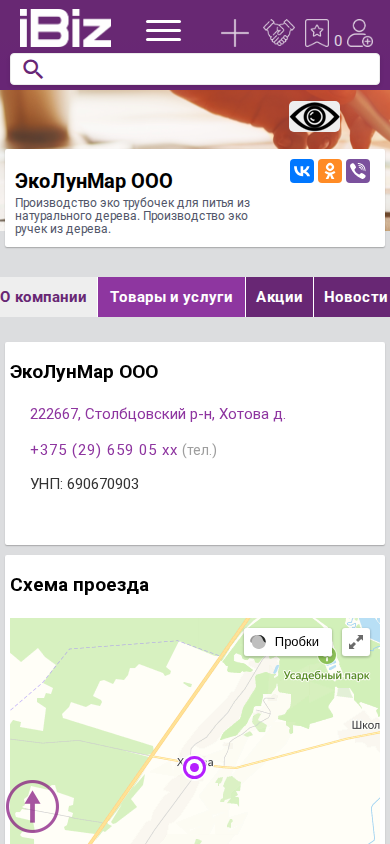Toggle the Пробки traffic layer
The width and height of the screenshot is (390, 844).
coord(288,642)
